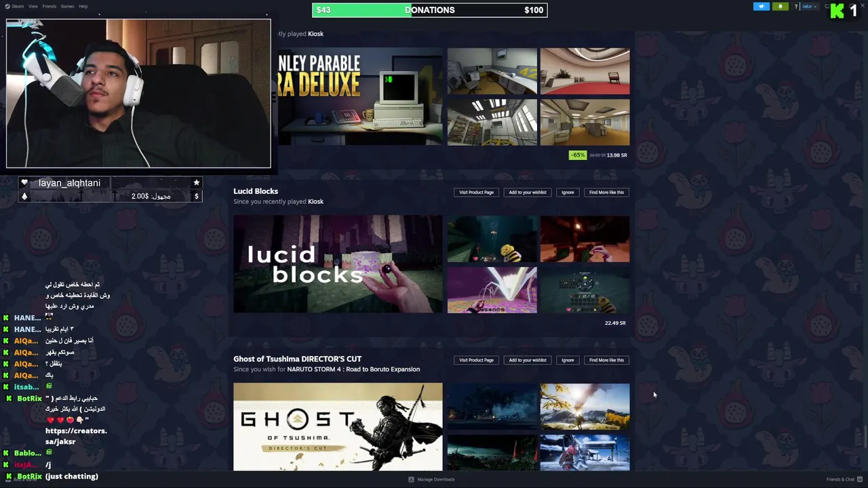Open the large Lucid Blocks capsule image
This screenshot has height=488, width=868.
(338, 264)
